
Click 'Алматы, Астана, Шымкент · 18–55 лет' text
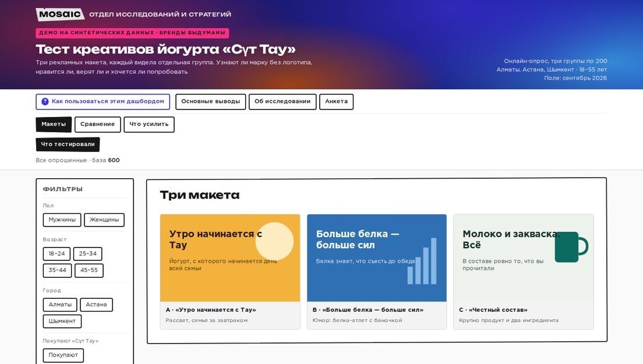click(552, 70)
